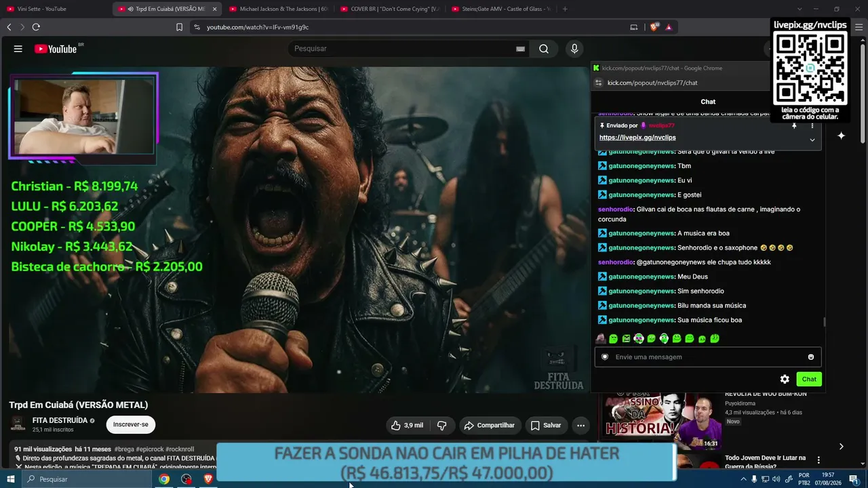The height and width of the screenshot is (488, 868).
Task: Close the Trpd Em Cuiabá tab
Action: [215, 9]
